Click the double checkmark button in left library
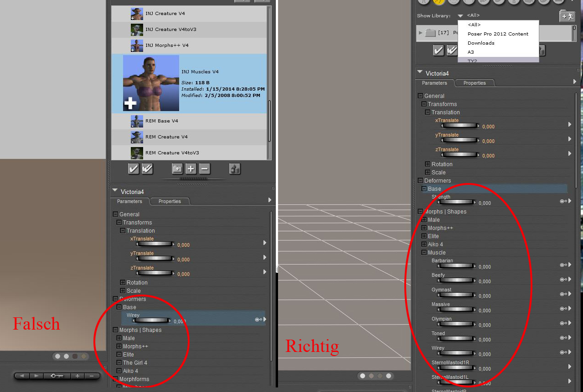 (147, 169)
